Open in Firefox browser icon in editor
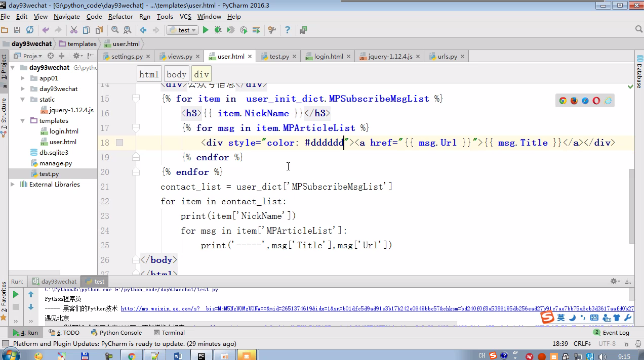 pyautogui.click(x=574, y=101)
